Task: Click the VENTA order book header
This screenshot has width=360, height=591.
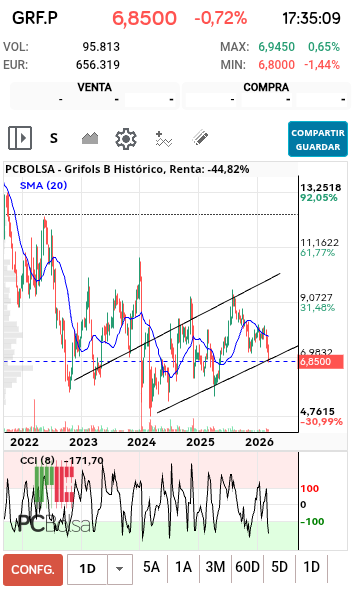Action: (95, 87)
